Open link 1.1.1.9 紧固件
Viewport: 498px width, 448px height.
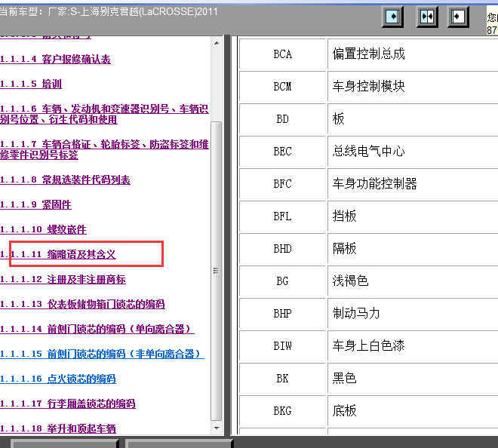35,205
